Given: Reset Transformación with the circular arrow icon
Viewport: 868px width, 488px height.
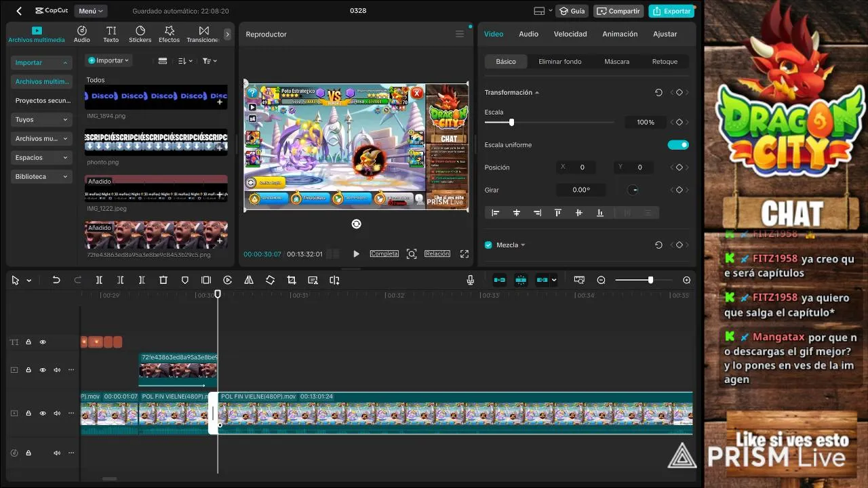Looking at the screenshot, I should point(658,92).
